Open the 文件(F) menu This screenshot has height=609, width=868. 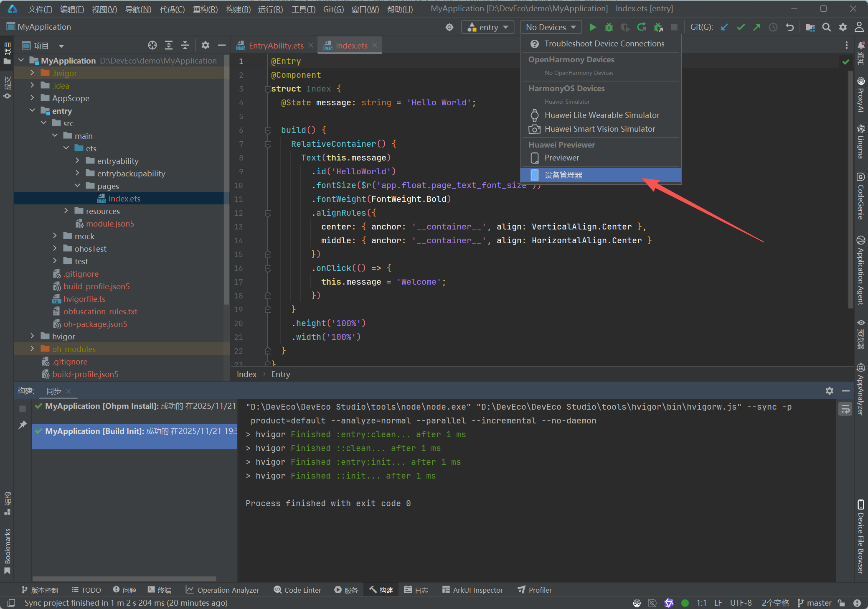[x=40, y=9]
